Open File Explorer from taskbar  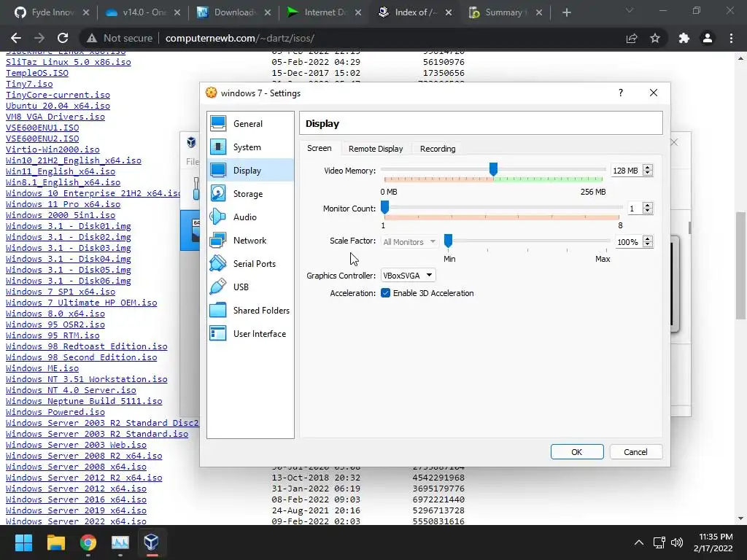click(55, 542)
